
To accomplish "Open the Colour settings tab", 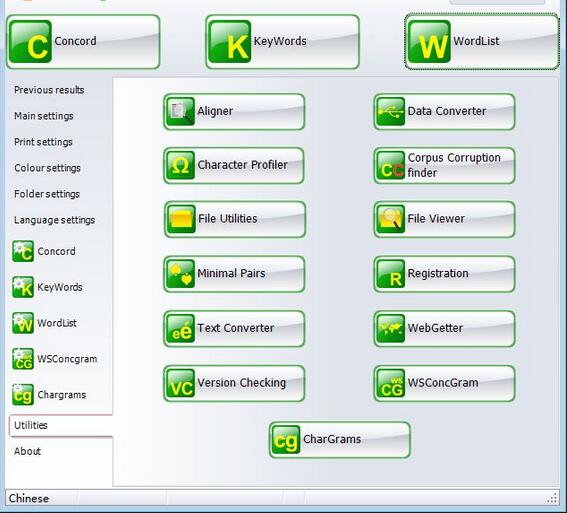I will click(47, 168).
